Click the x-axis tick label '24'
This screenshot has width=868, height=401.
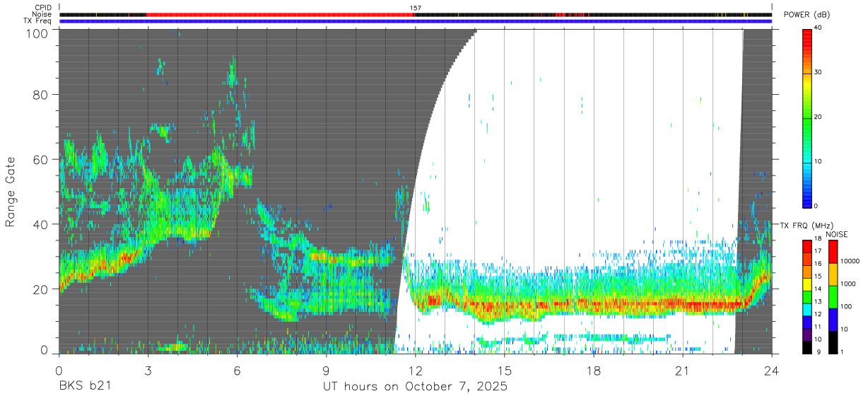click(x=772, y=371)
